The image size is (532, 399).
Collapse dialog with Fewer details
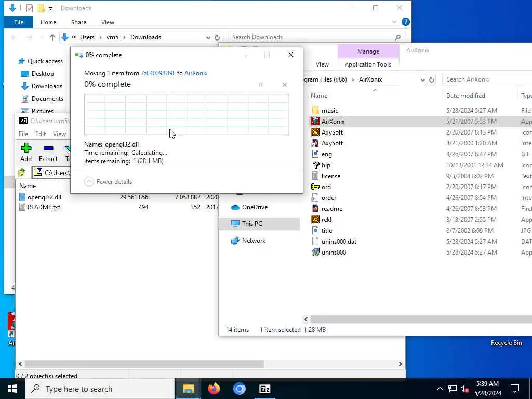click(108, 181)
